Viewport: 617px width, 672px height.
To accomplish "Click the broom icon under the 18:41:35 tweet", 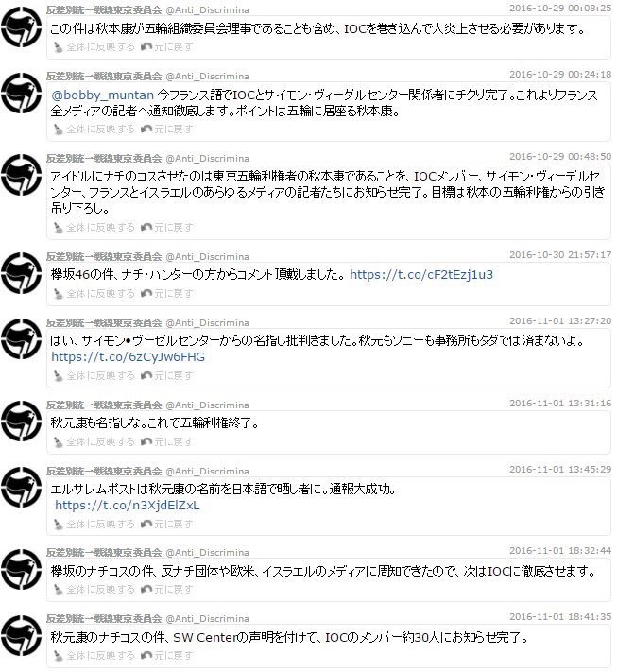I will click(x=59, y=656).
